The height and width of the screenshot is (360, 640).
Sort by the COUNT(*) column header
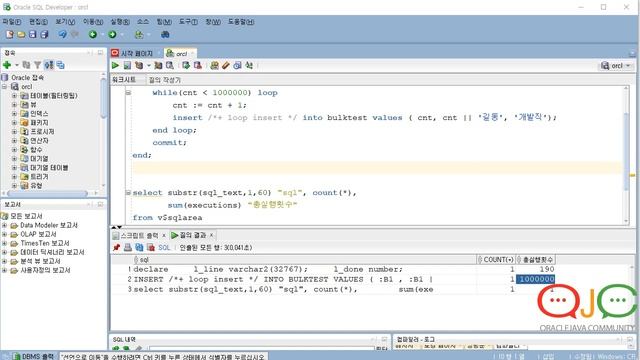[496, 260]
